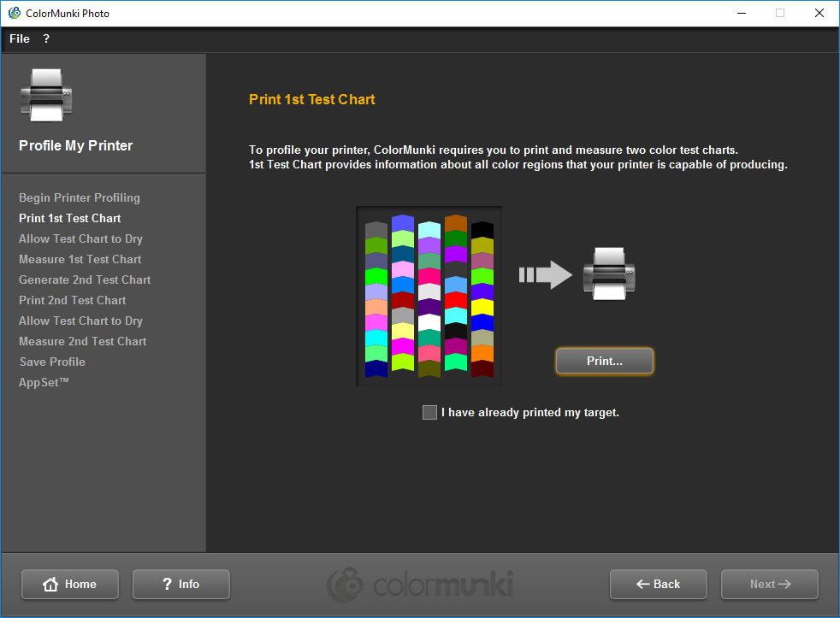Viewport: 840px width, 618px height.
Task: Select Measure 1st Test Chart step
Action: pos(80,259)
